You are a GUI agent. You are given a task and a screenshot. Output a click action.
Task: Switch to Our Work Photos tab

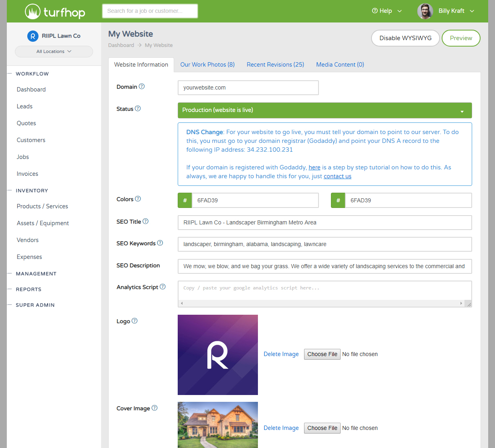click(207, 65)
